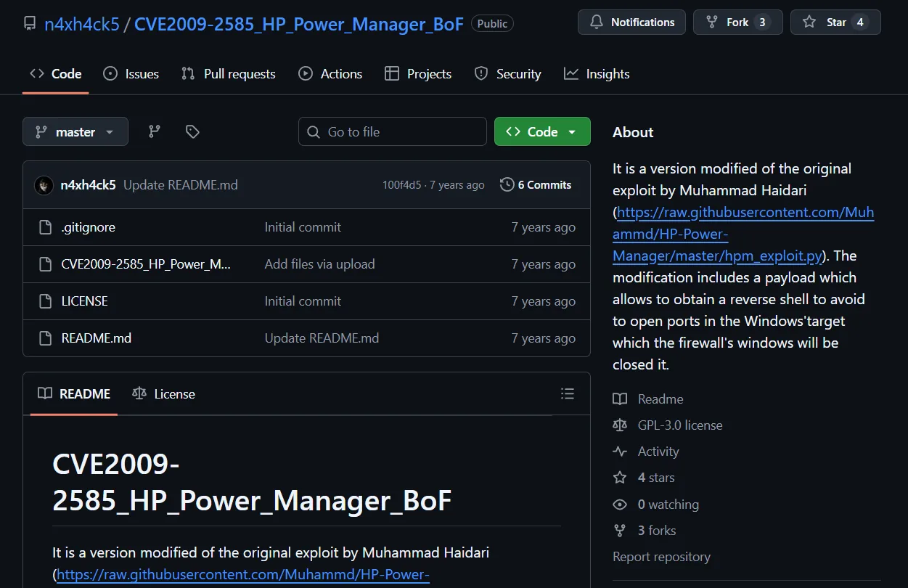This screenshot has width=908, height=588.
Task: Switch to the Code tab
Action: pyautogui.click(x=56, y=74)
